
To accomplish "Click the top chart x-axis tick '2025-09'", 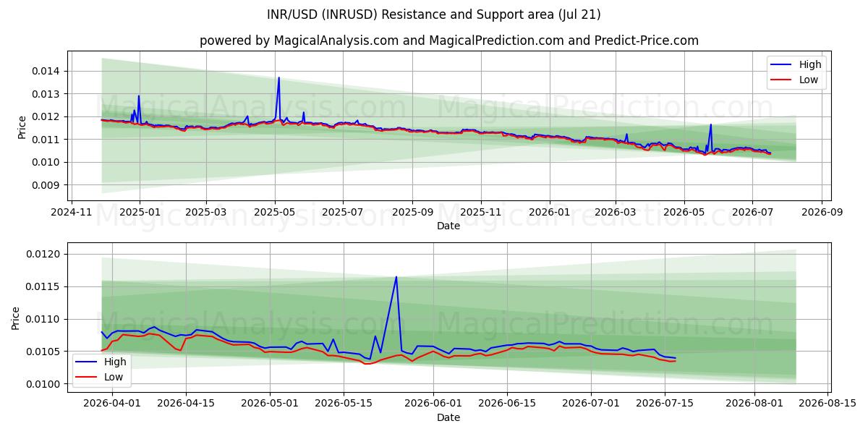I will click(x=412, y=213).
